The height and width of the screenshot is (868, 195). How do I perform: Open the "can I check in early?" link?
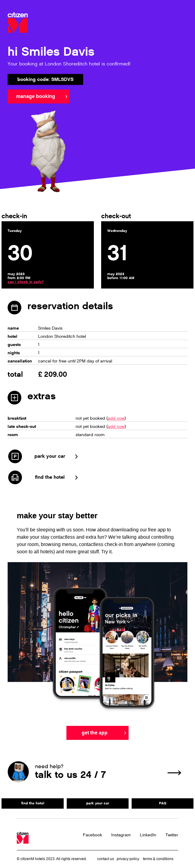[25, 282]
